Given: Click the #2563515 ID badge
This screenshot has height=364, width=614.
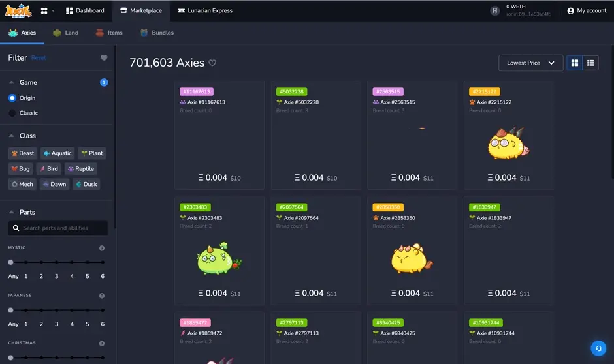Looking at the screenshot, I should click(x=388, y=91).
